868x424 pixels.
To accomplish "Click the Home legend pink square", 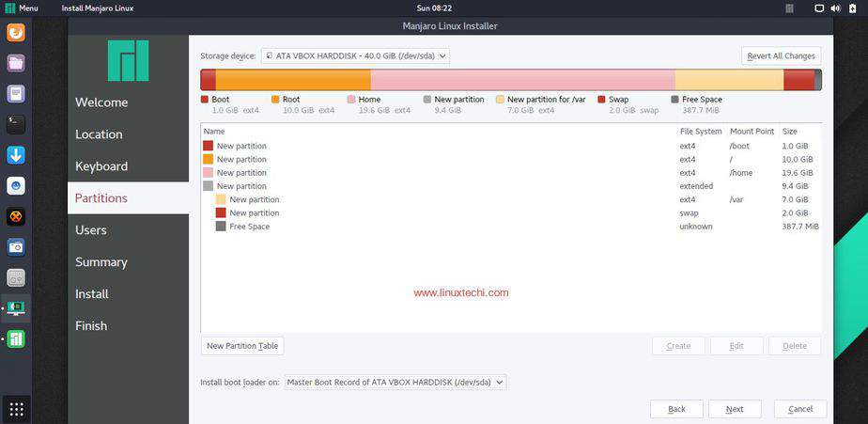I will pos(351,100).
